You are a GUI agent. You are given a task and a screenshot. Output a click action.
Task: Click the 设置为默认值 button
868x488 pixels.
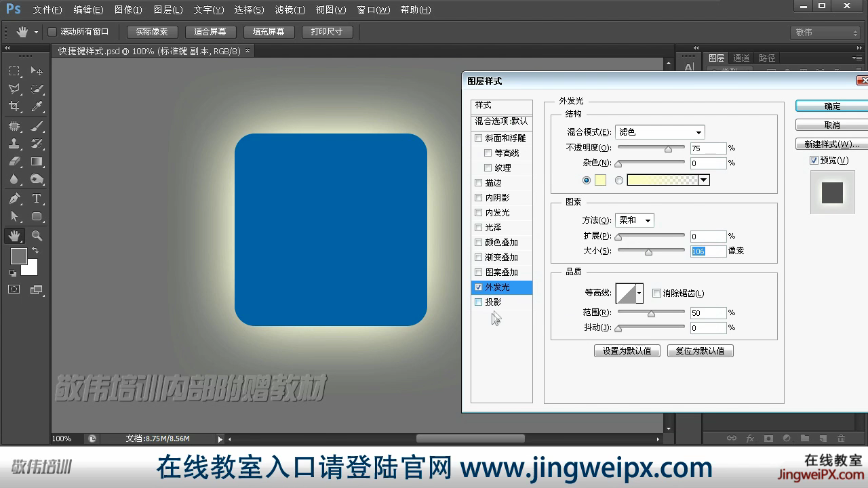627,351
